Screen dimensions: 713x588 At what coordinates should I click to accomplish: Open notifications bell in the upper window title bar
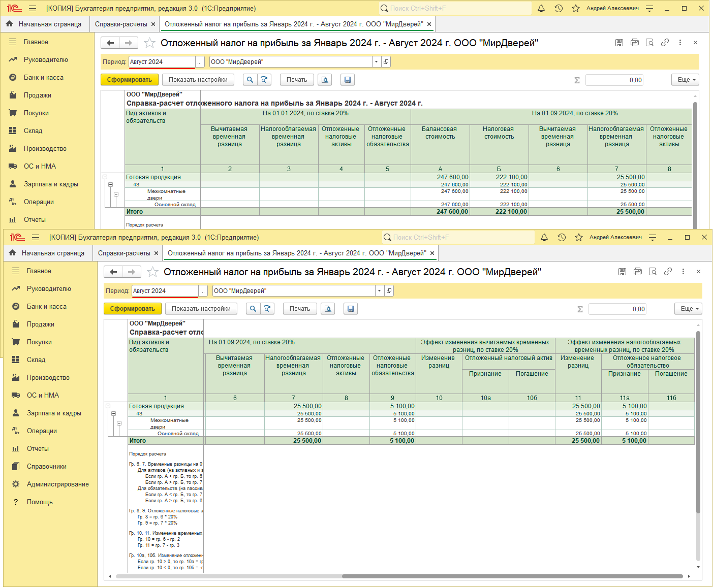541,9
